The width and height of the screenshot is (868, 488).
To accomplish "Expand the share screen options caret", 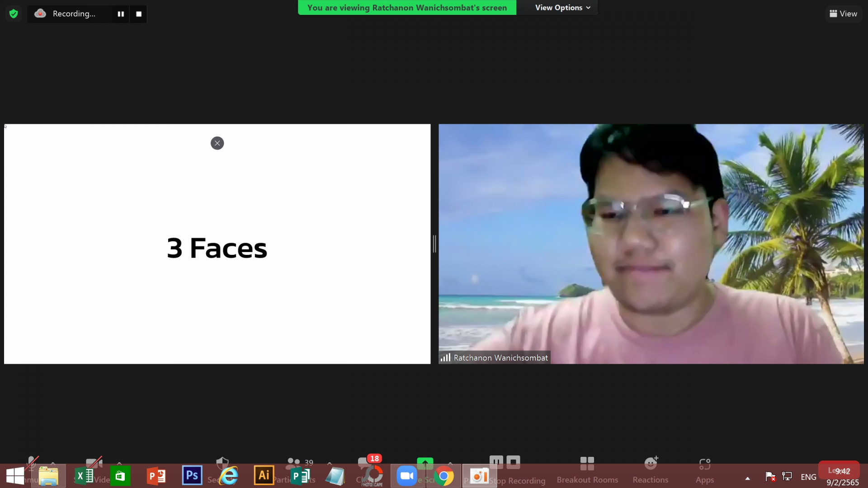I will click(450, 464).
